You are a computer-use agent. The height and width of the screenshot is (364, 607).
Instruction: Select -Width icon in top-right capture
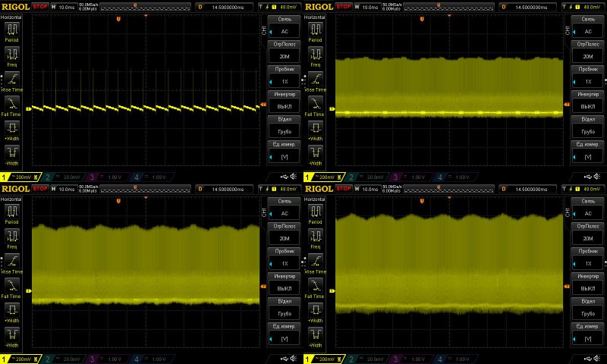point(316,152)
